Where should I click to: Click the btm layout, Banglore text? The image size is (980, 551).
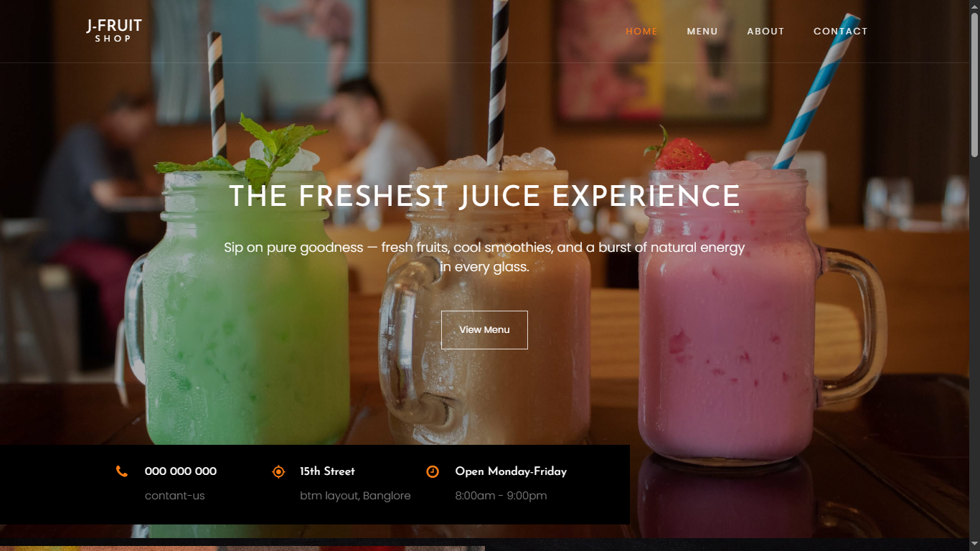[355, 496]
